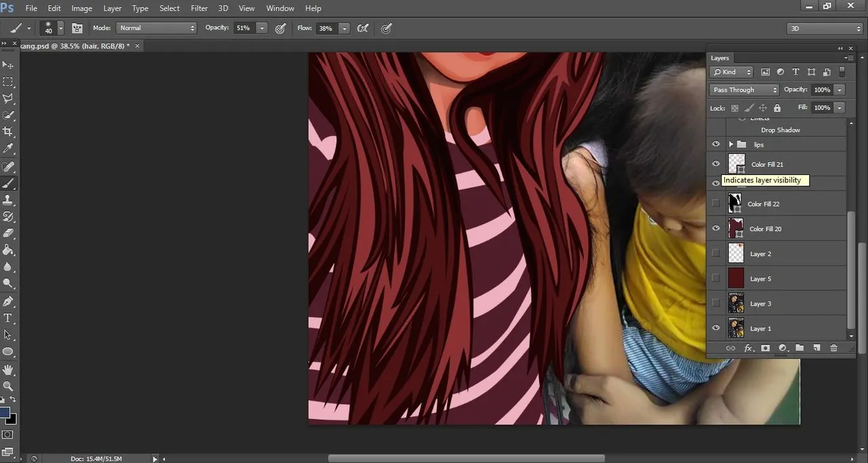Swap foreground and background colors

tap(13, 400)
